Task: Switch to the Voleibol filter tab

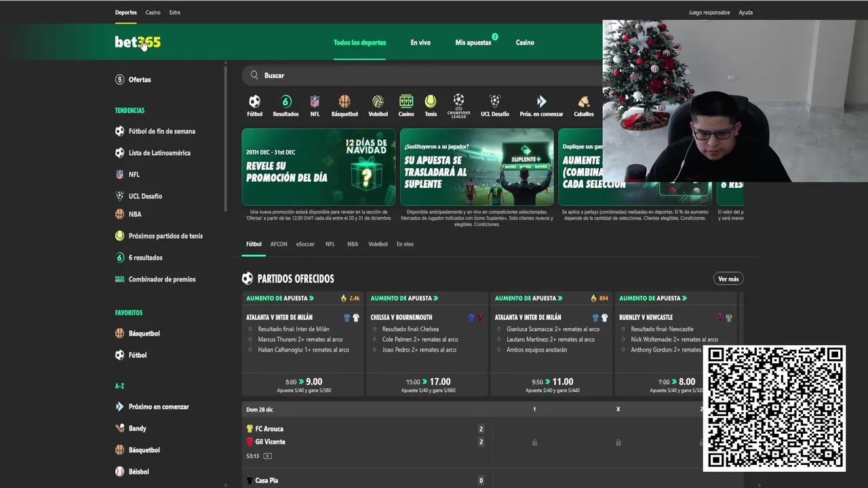Action: point(378,244)
